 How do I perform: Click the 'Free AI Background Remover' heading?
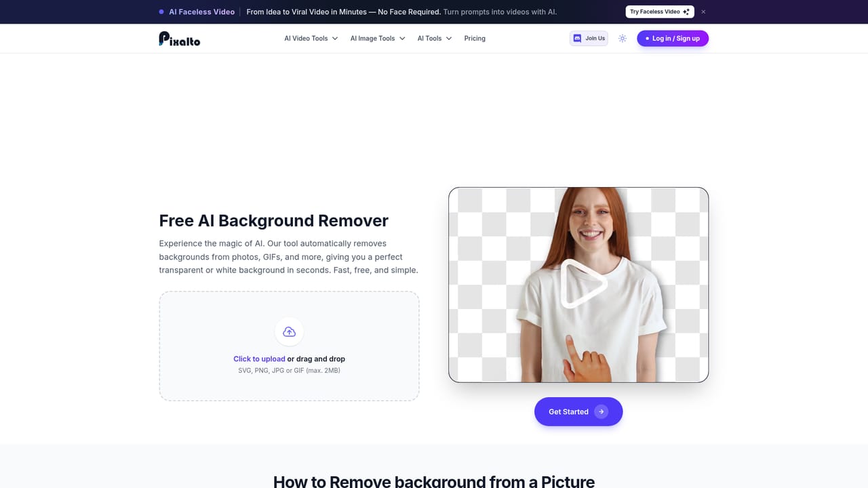pyautogui.click(x=274, y=221)
